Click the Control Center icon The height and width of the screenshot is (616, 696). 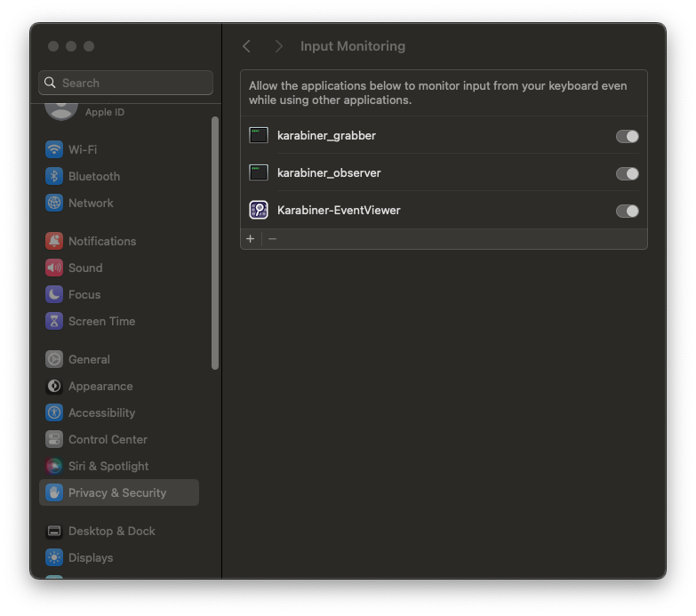pyautogui.click(x=54, y=439)
